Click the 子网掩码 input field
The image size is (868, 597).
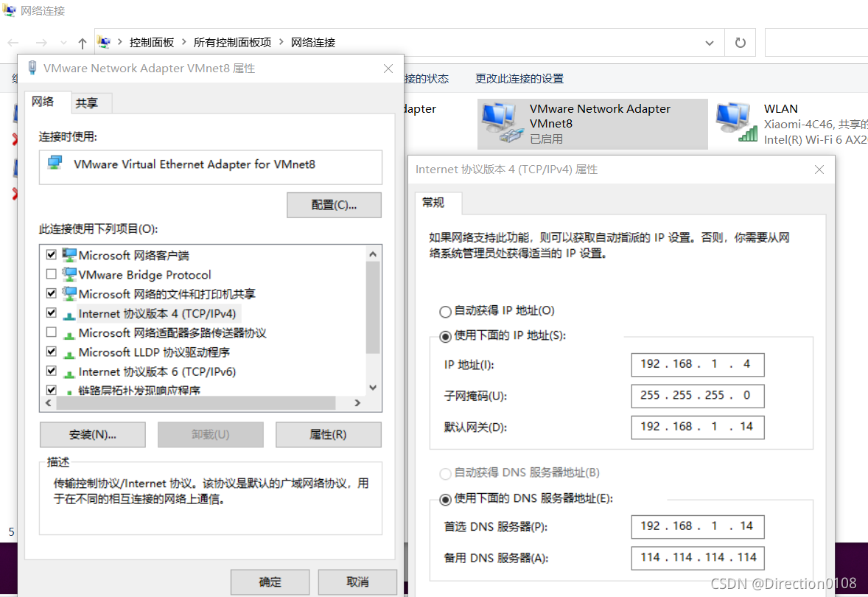coord(698,395)
